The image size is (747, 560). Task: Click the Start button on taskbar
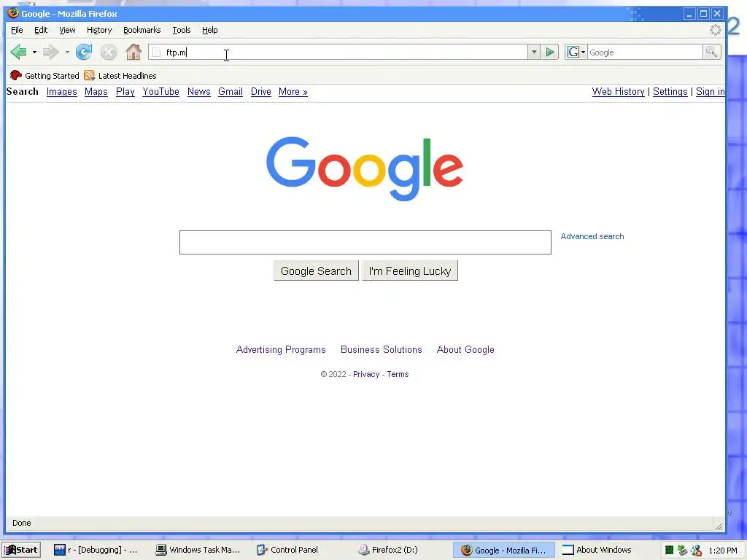(x=21, y=550)
